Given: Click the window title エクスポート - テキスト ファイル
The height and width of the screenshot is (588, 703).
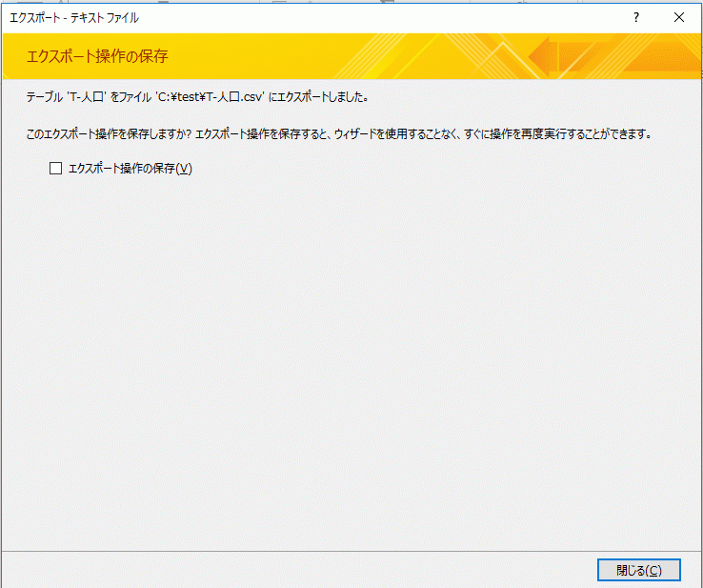Looking at the screenshot, I should pyautogui.click(x=74, y=18).
